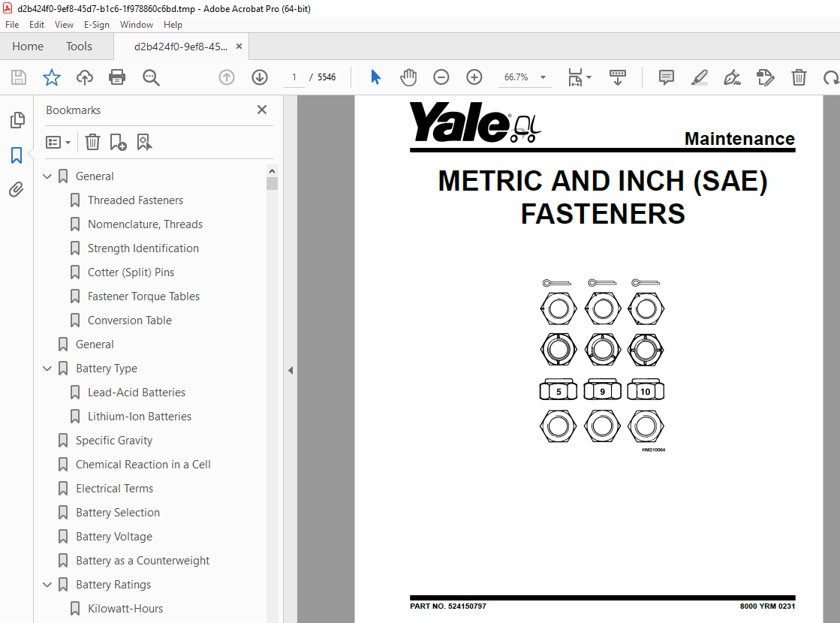Go to previous page arrow
The image size is (840, 623).
[x=227, y=77]
